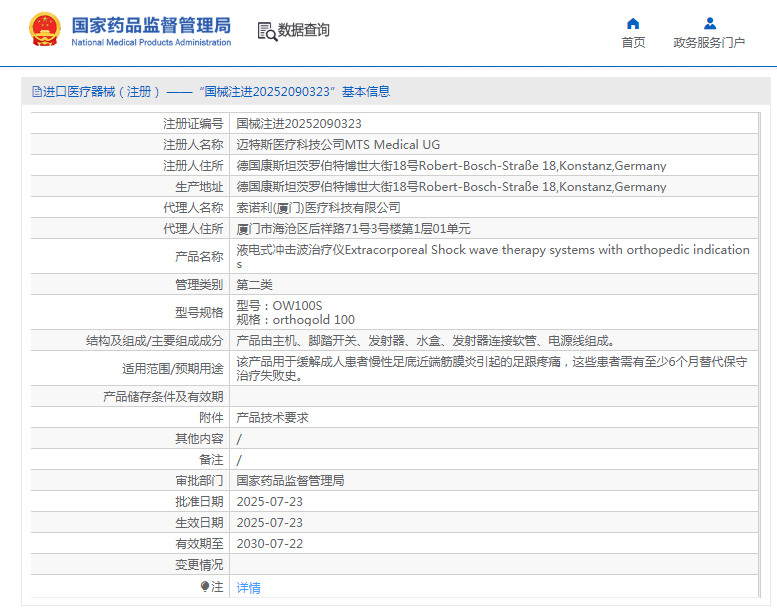Click the 管理类别 row label
777x611 pixels.
[x=199, y=284]
